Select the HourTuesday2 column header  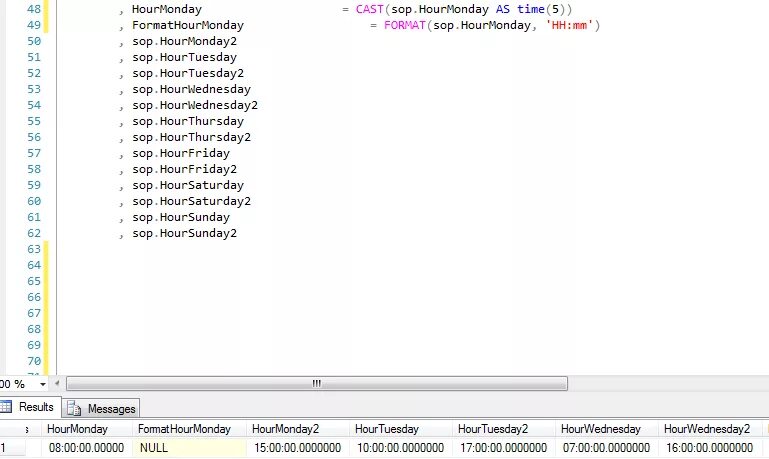pyautogui.click(x=504, y=429)
